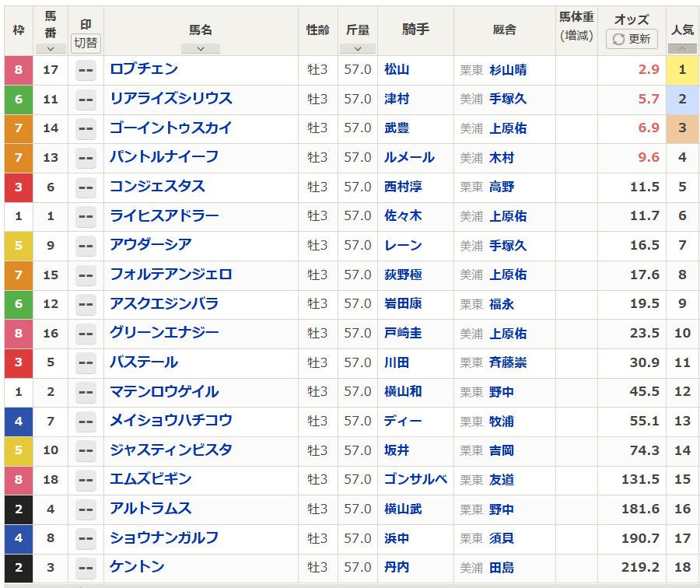The width and height of the screenshot is (700, 588).
Task: Open jockey page for 戸崎圭
Action: (403, 333)
